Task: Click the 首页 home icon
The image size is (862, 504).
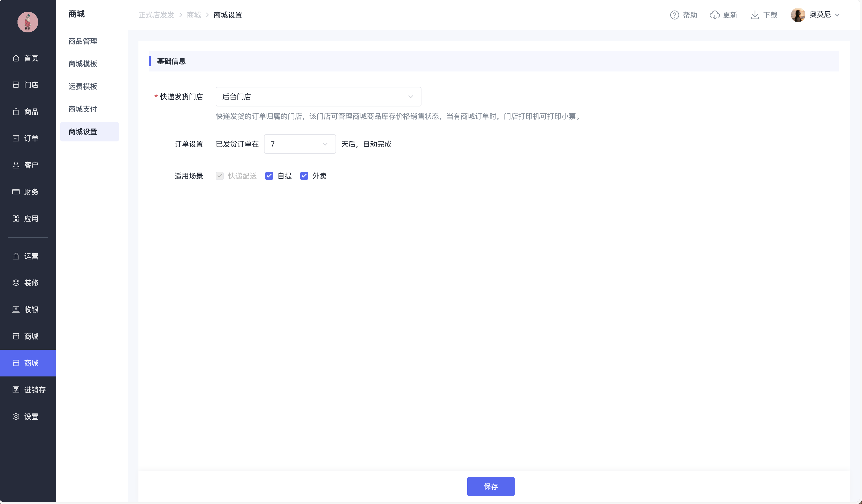Action: click(x=16, y=58)
